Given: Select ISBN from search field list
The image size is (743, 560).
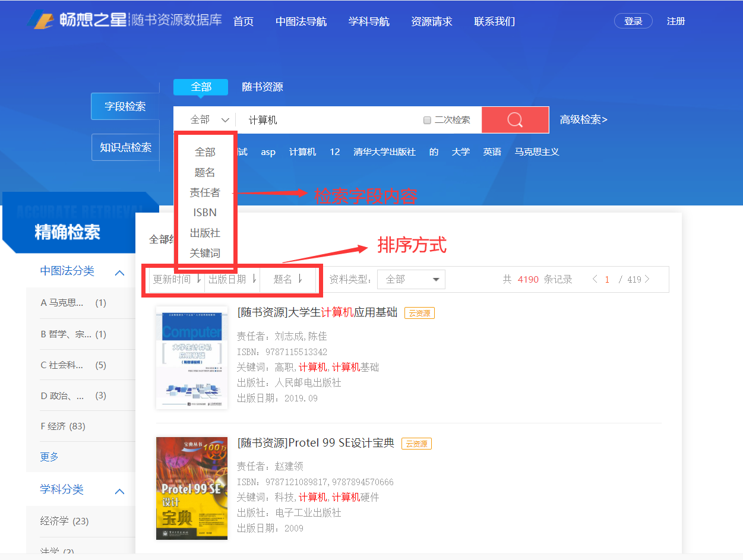Looking at the screenshot, I should (205, 213).
